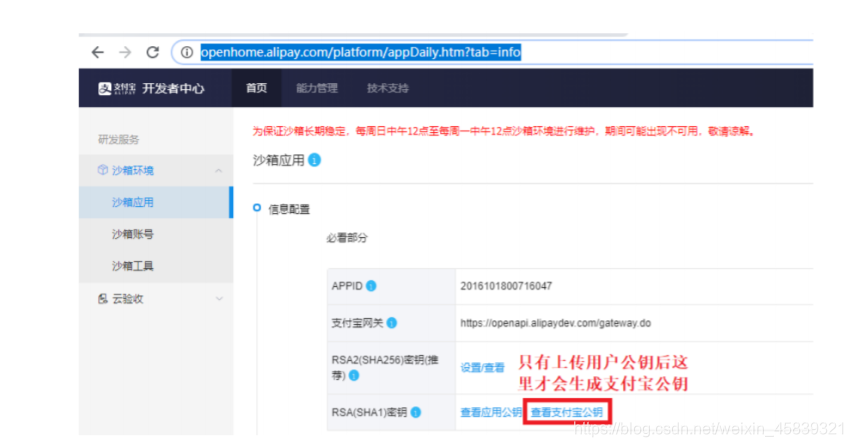This screenshot has width=853, height=447.
Task: Click the gateway URL openapi.alipaydev.com text
Action: (x=555, y=323)
